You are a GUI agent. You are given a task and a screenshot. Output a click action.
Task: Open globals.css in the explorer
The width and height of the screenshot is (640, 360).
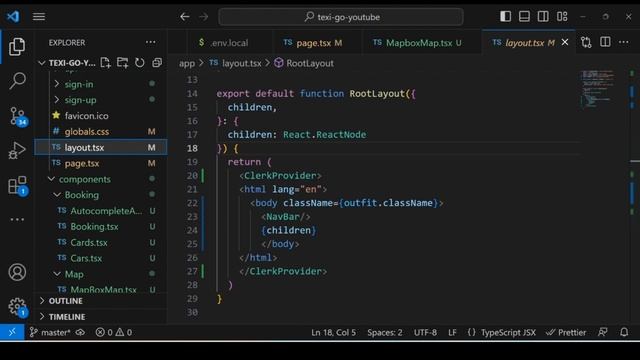tap(100, 131)
